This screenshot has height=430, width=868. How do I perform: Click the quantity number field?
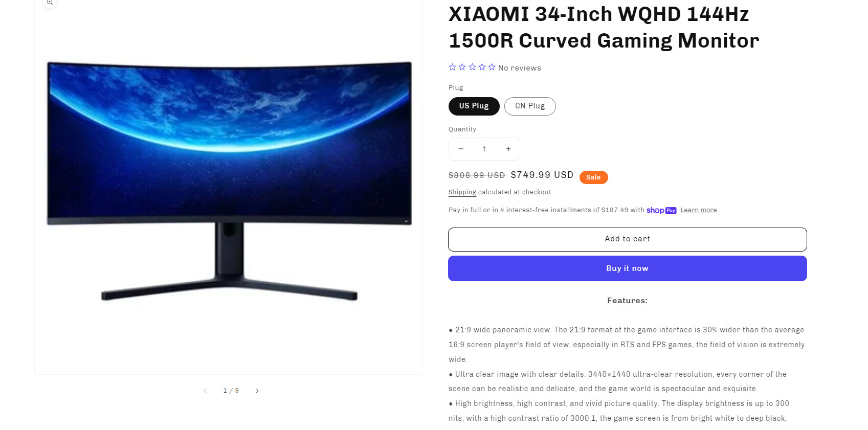point(484,149)
